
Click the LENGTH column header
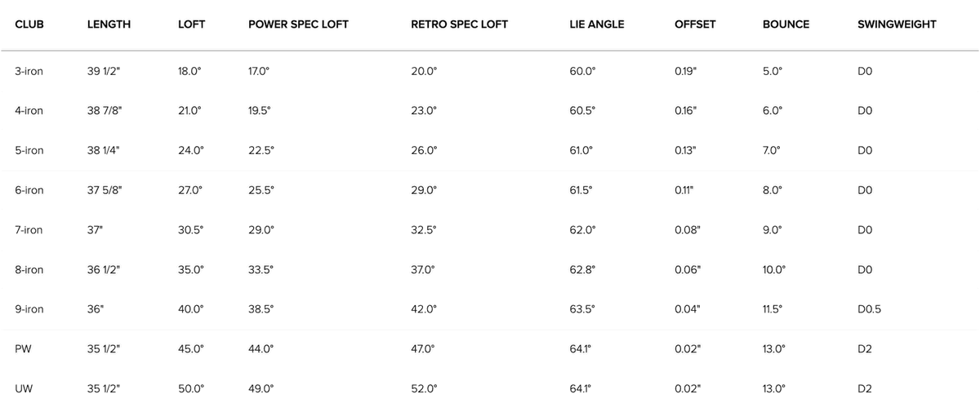click(x=109, y=24)
